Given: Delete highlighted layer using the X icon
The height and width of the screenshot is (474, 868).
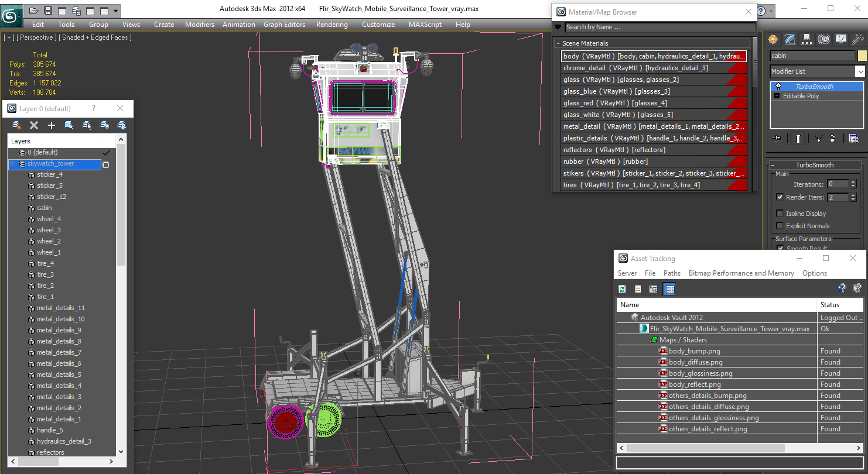Looking at the screenshot, I should point(34,125).
